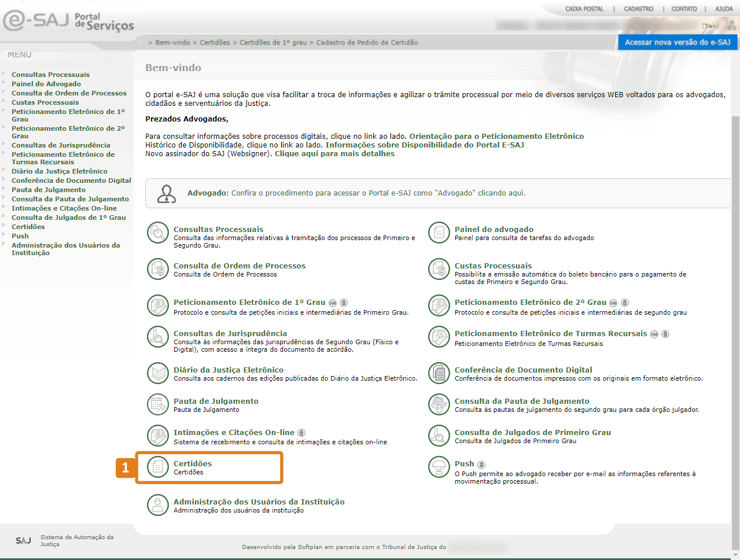Viewport: 740px width, 560px height.
Task: Open Orientação para o Peticionamento Eletrônico link
Action: point(496,137)
